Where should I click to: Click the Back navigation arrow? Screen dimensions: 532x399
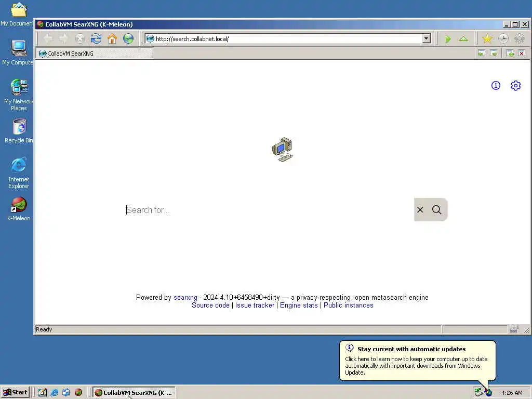coord(48,38)
